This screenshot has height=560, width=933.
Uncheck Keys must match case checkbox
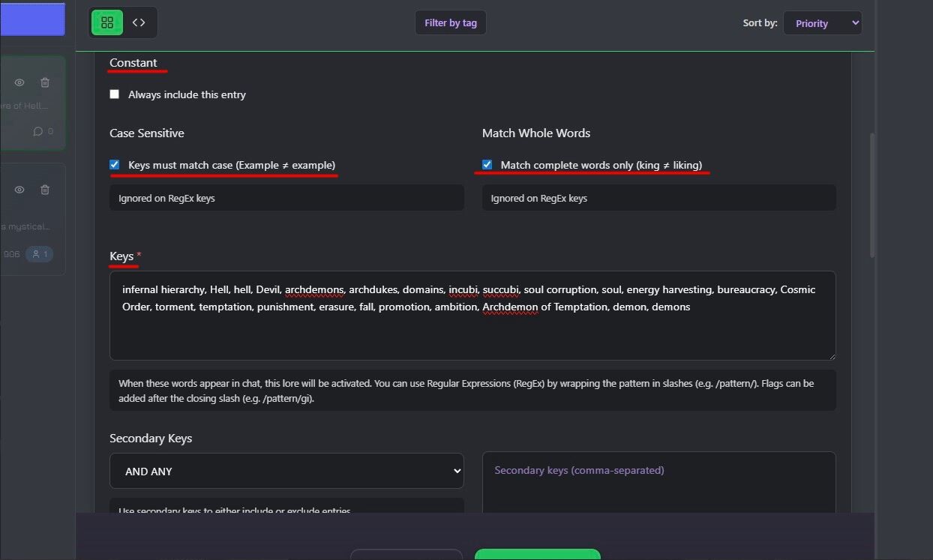[115, 164]
